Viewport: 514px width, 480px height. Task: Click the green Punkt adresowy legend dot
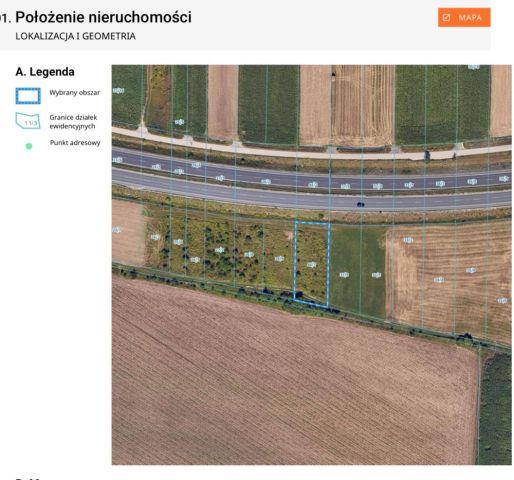[29, 146]
